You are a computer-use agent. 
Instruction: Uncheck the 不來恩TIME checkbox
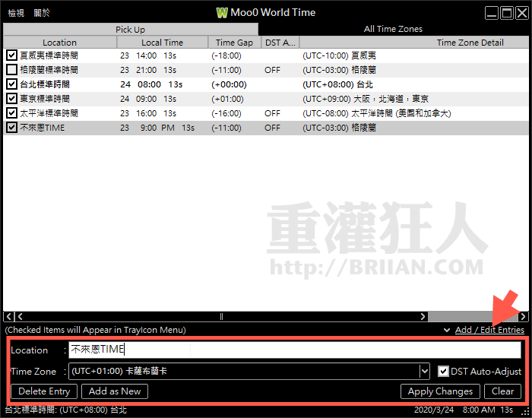tap(11, 127)
